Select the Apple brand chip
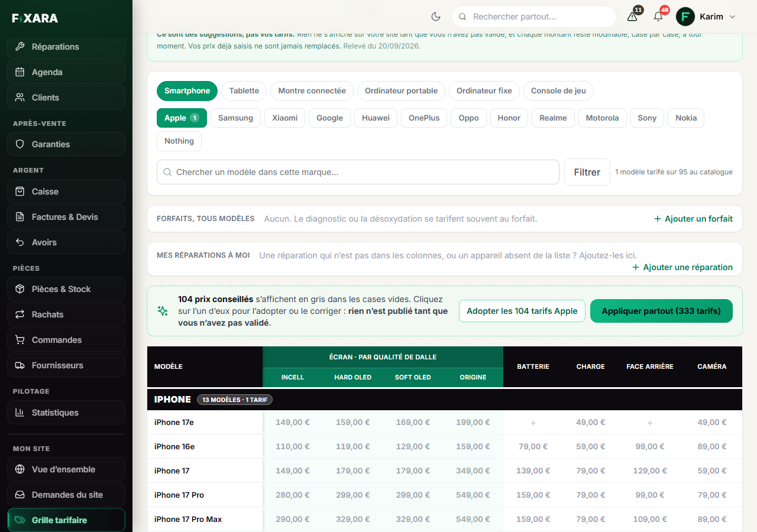The image size is (757, 532). pos(182,118)
